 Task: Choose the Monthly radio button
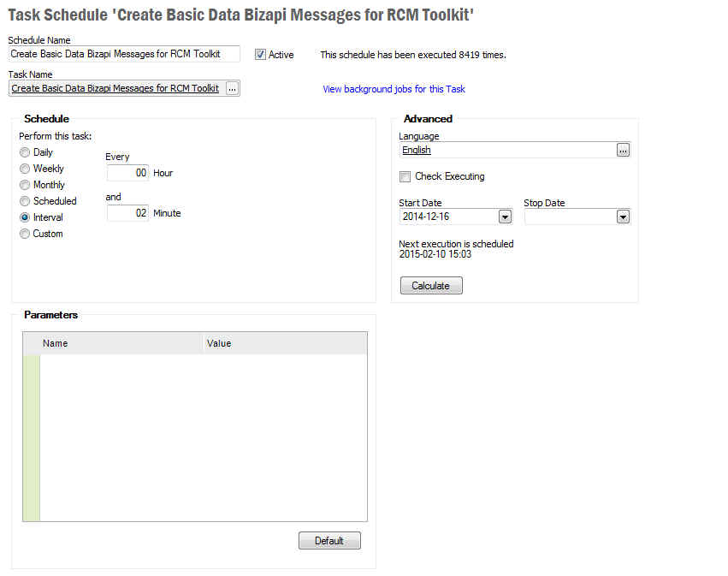coord(25,185)
